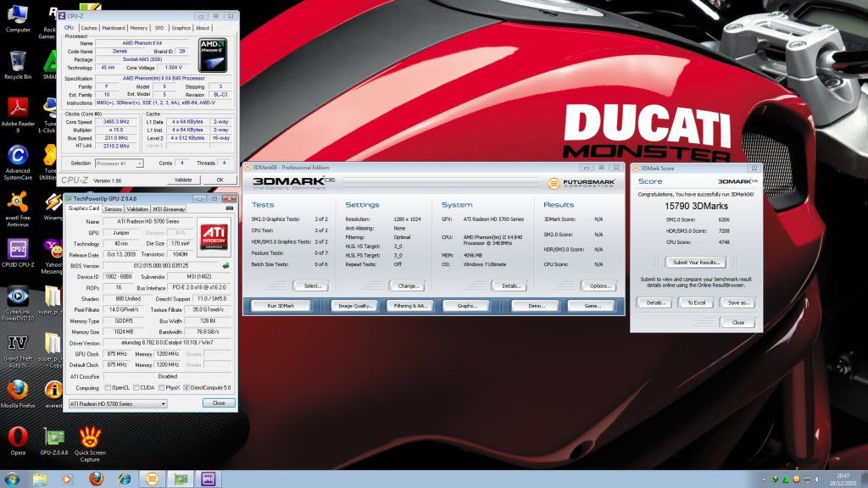Screen dimensions: 868x488
Task: Click the BIOS save chip icon in GPU-Z
Action: (x=225, y=265)
